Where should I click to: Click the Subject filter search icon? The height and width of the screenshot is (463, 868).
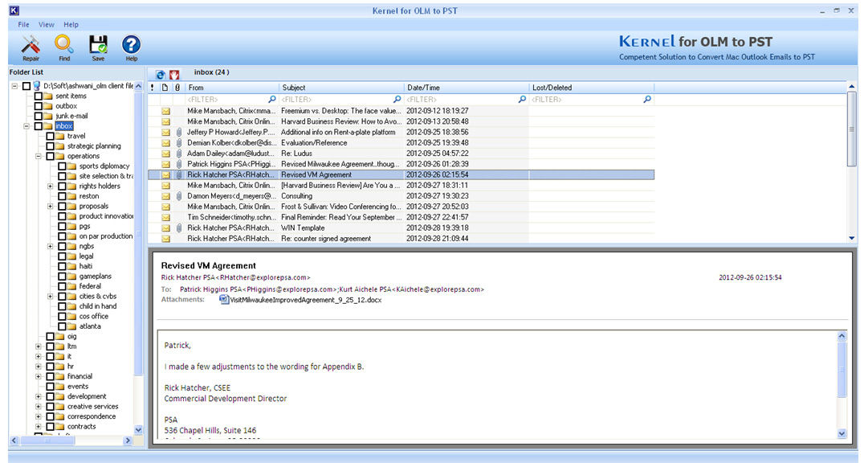[x=397, y=99]
